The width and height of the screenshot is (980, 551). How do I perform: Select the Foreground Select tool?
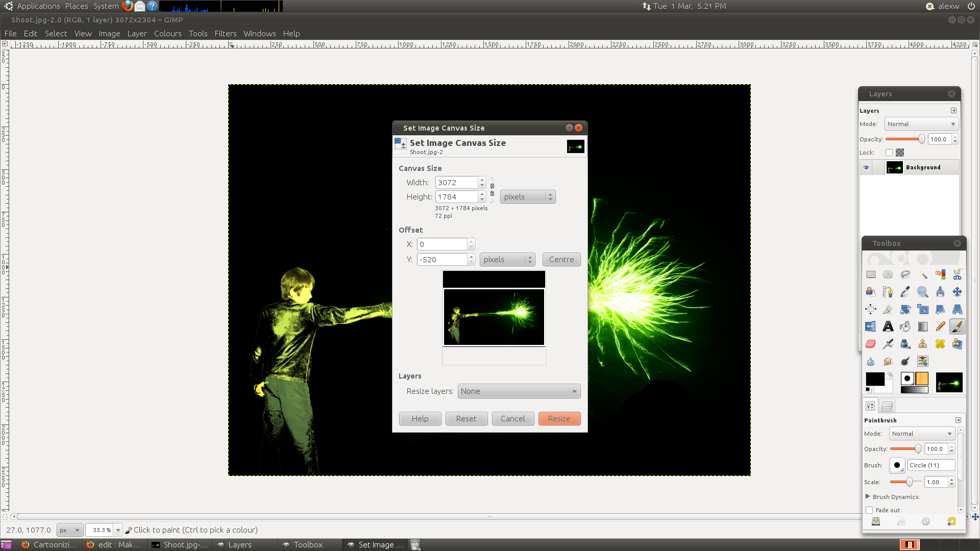(871, 292)
